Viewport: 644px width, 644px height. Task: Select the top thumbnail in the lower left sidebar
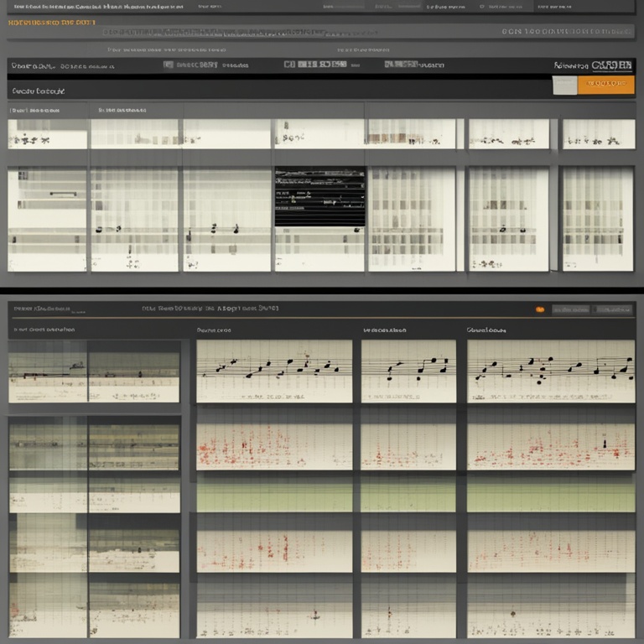(x=94, y=377)
